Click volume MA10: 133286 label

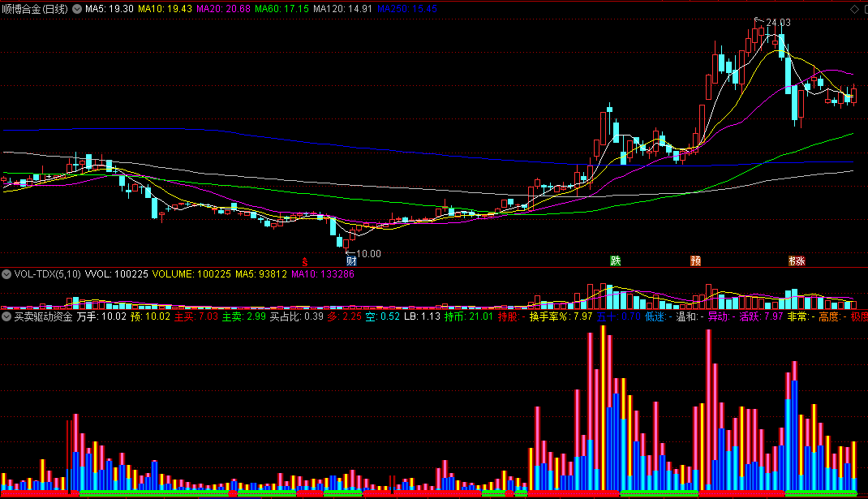(323, 274)
